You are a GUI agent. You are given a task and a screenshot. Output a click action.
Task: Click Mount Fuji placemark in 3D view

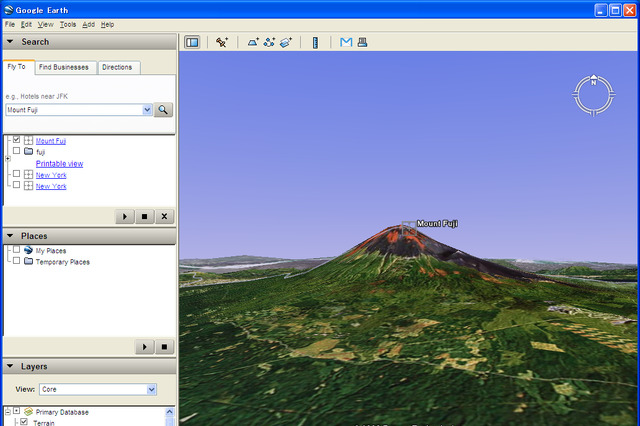tap(409, 228)
